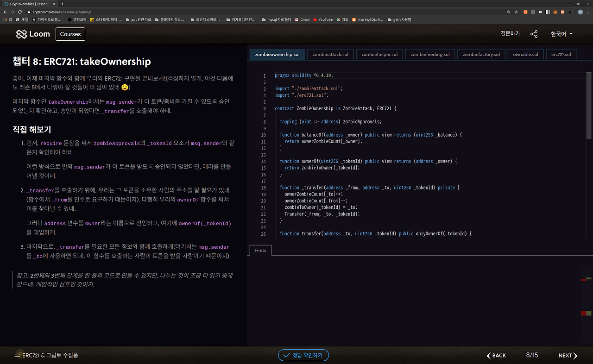Open the Apps grid bookmark shortcut

click(7, 19)
